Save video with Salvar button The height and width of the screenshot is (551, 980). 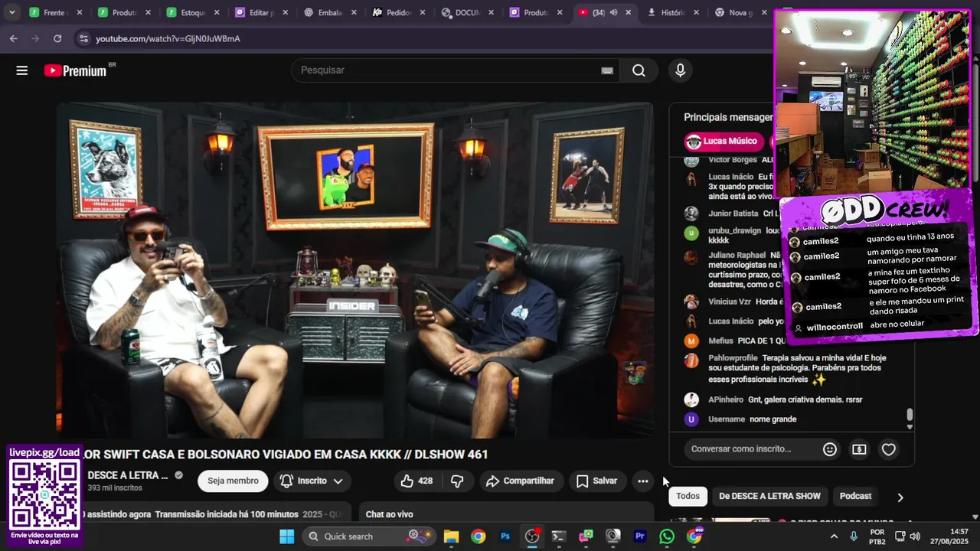596,481
